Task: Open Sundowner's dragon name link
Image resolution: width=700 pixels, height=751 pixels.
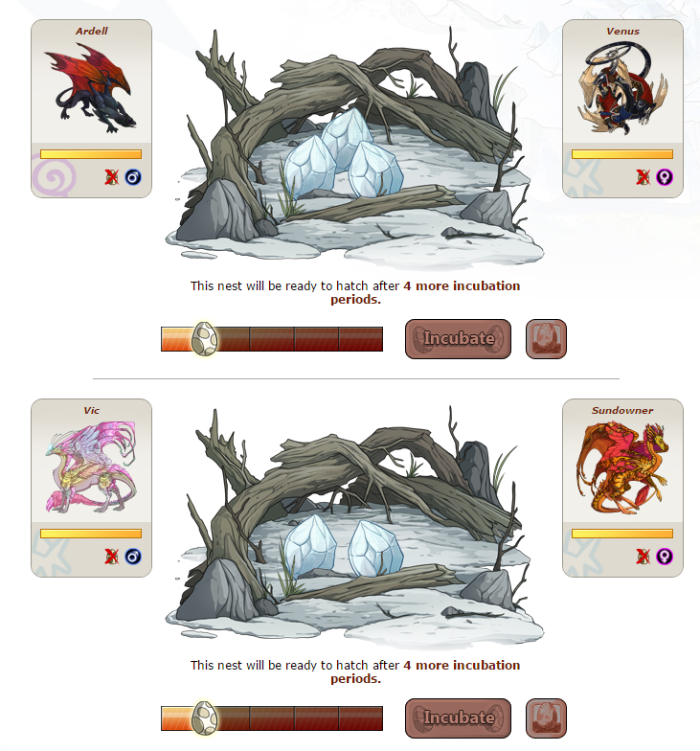Action: (x=622, y=410)
